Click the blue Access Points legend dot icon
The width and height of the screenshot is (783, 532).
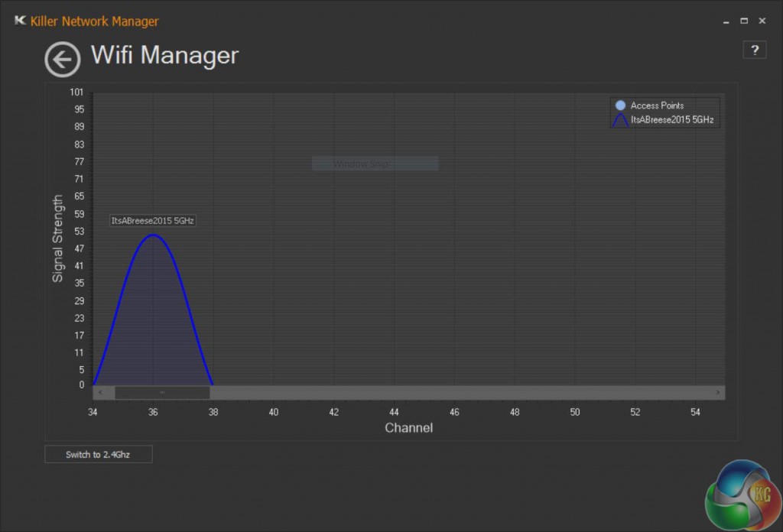click(x=619, y=105)
